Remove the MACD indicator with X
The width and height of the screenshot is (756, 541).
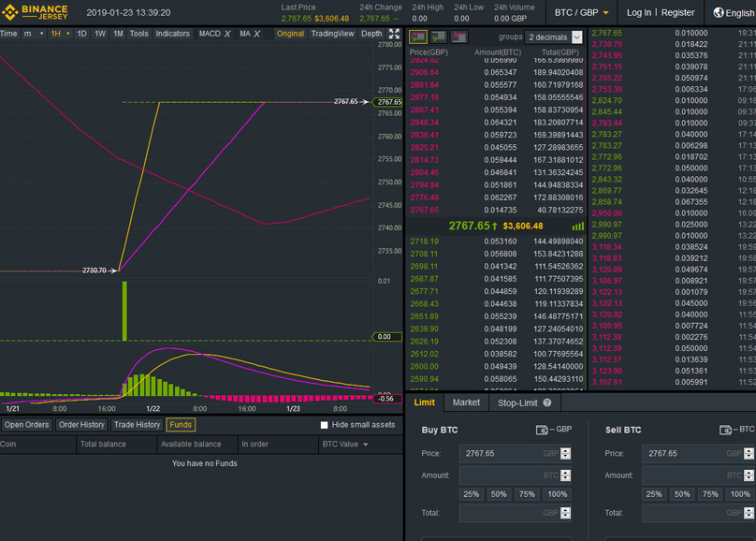pos(227,34)
